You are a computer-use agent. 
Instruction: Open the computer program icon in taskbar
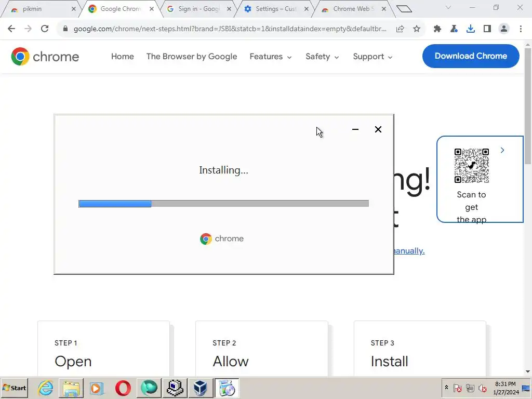coord(175,388)
